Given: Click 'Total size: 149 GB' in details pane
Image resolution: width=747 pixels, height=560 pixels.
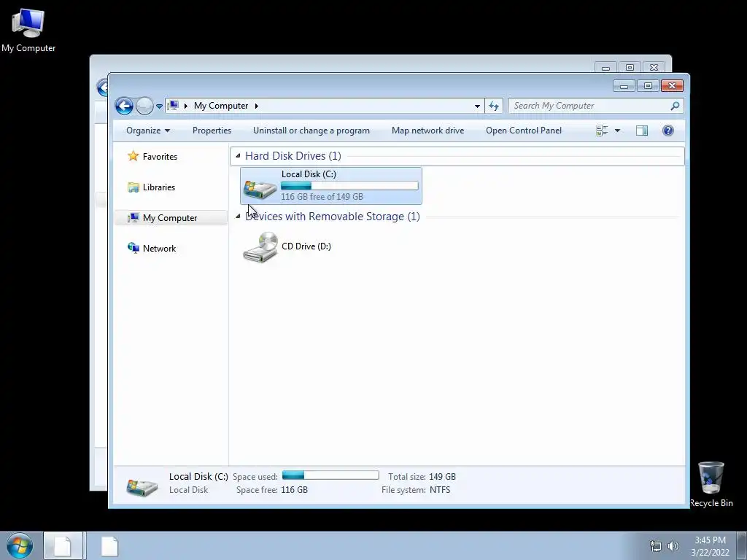Looking at the screenshot, I should point(422,477).
